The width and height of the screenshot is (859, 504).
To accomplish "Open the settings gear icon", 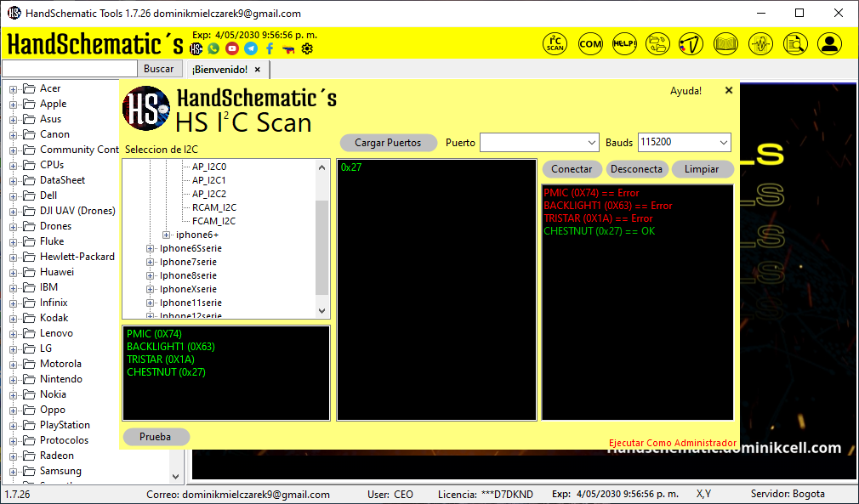I will coord(307,48).
